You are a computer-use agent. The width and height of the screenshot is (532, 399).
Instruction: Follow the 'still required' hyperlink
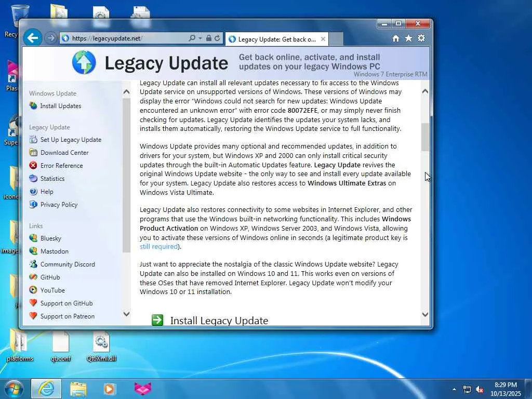coord(159,247)
